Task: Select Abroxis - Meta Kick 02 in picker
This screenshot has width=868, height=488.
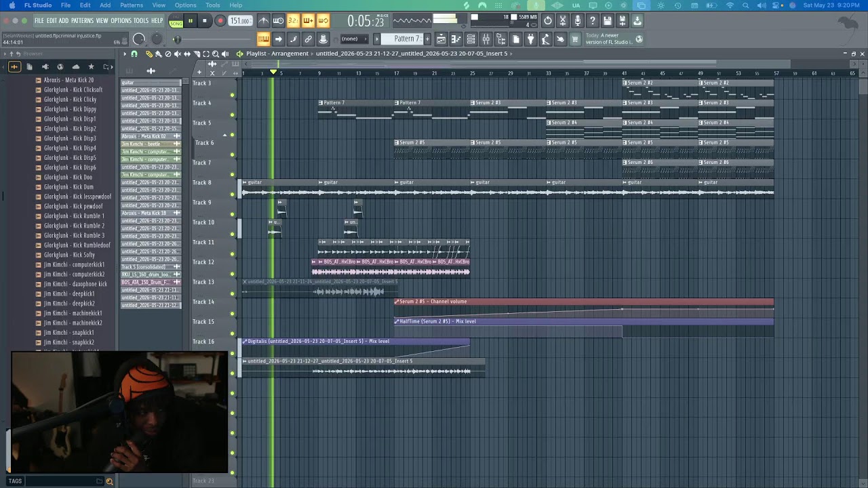Action: click(151, 136)
